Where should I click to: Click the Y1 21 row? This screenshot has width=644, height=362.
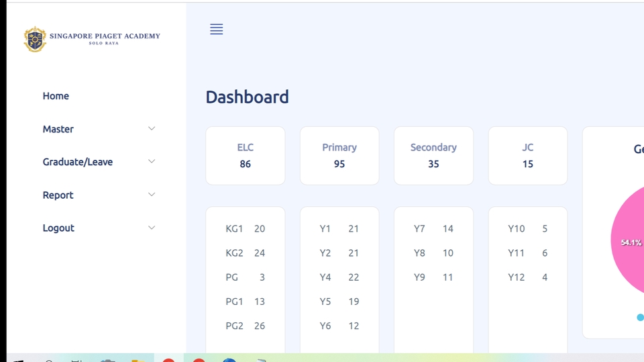tap(339, 229)
